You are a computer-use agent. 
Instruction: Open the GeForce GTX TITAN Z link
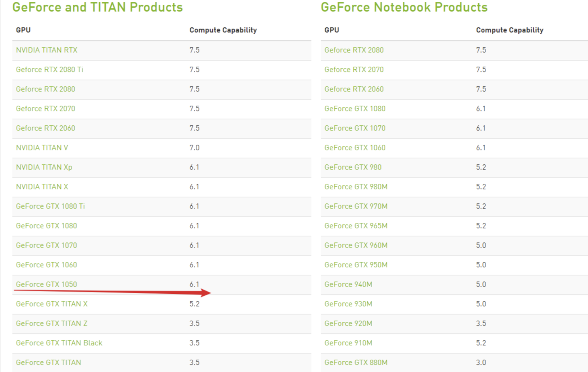[x=52, y=323]
